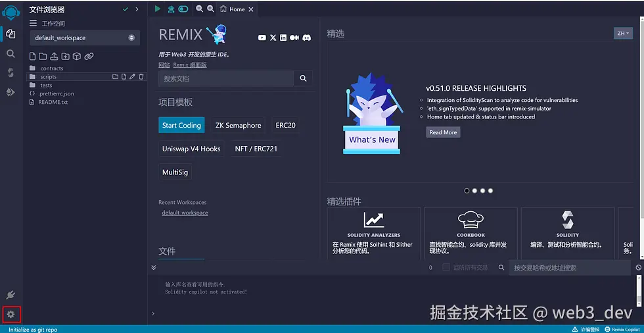This screenshot has height=333, width=644.
Task: Click the green Run script play icon
Action: [x=158, y=9]
